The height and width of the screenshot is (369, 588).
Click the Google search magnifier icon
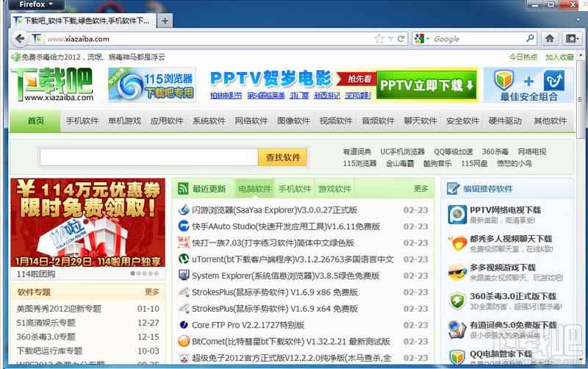(530, 39)
